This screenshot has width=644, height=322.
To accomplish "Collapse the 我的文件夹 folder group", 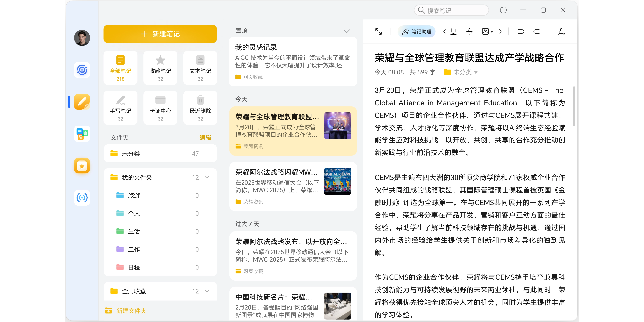I will 207,177.
